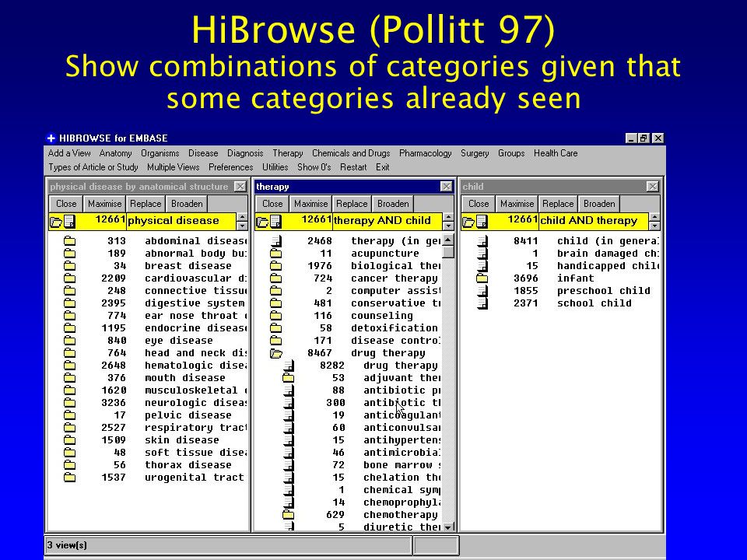Click the Close button in the therapy view
The height and width of the screenshot is (560, 747).
pyautogui.click(x=272, y=204)
